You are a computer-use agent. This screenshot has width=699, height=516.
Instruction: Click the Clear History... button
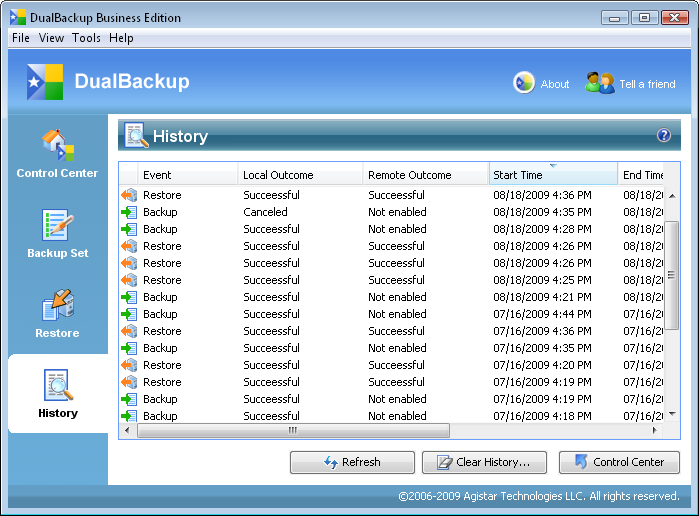coord(484,462)
